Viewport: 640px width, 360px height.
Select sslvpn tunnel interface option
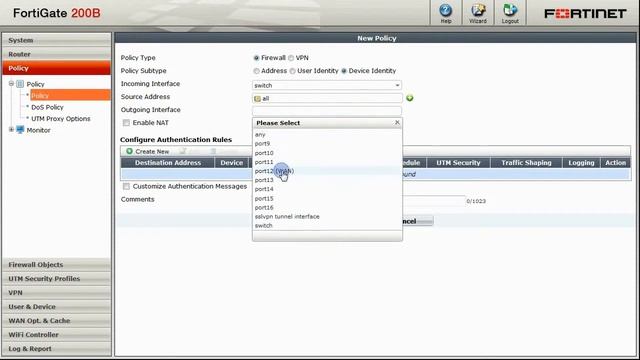coord(287,216)
